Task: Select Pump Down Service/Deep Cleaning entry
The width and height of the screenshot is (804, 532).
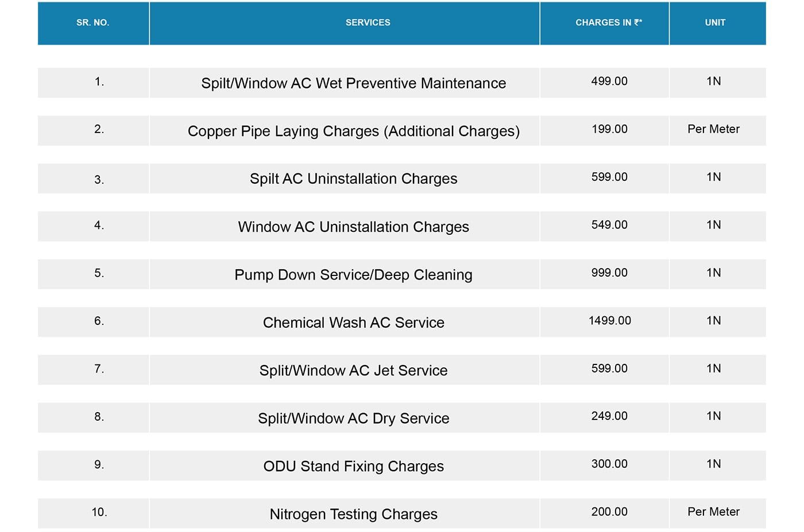Action: point(353,275)
